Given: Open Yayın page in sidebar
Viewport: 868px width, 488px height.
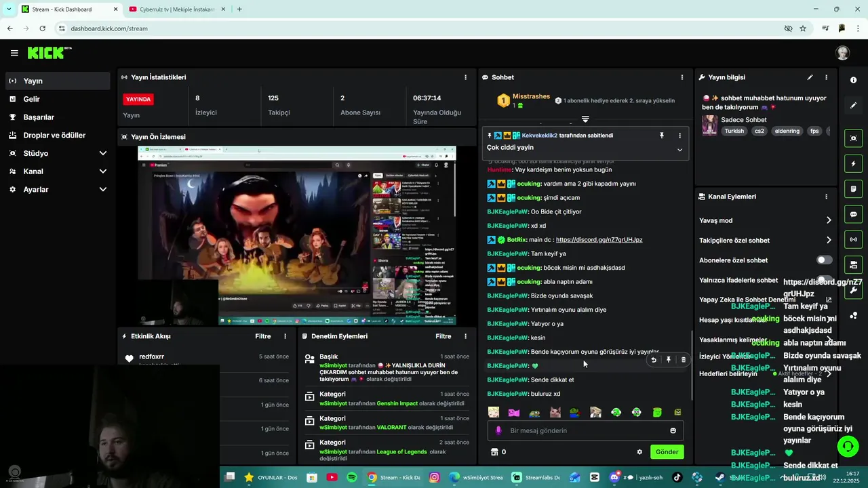Looking at the screenshot, I should [x=58, y=81].
